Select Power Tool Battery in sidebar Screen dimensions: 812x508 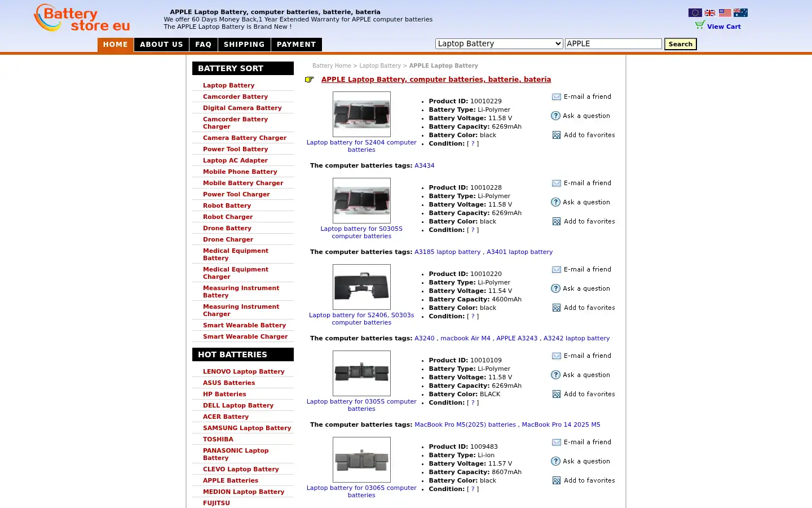(235, 150)
